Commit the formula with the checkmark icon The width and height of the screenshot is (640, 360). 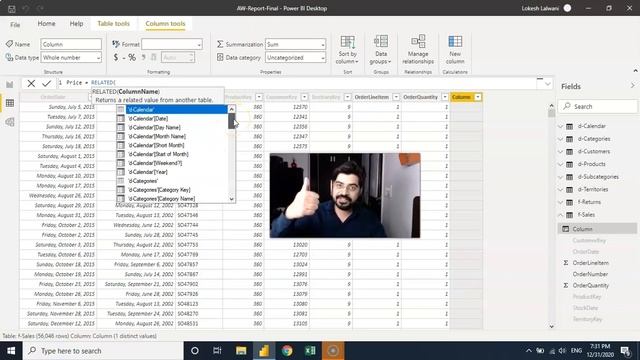click(47, 83)
